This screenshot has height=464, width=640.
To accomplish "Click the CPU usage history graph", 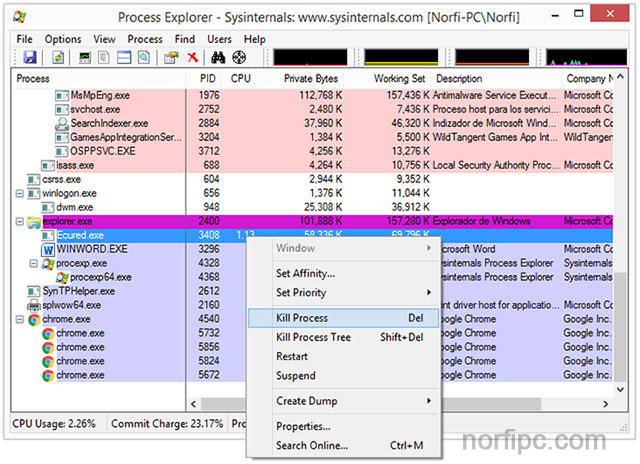I will click(x=310, y=57).
